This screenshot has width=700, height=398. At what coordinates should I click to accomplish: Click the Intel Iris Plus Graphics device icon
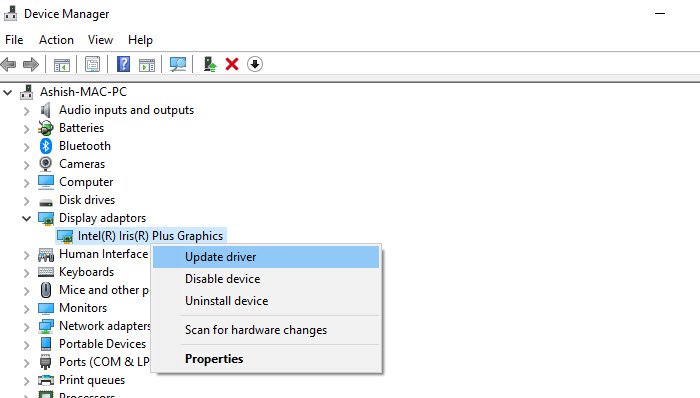click(x=65, y=236)
